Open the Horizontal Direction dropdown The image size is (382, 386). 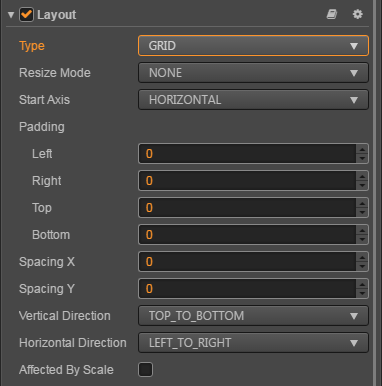pyautogui.click(x=253, y=343)
